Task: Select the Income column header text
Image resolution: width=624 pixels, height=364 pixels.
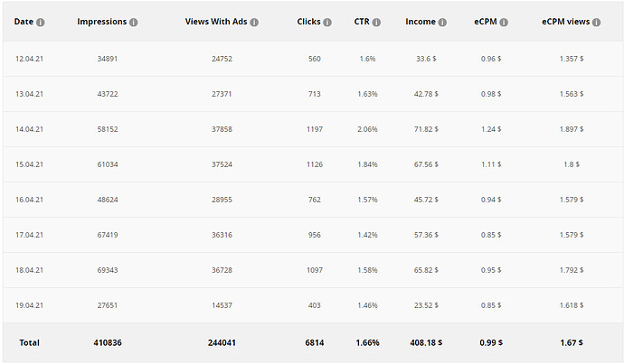Action: point(420,22)
